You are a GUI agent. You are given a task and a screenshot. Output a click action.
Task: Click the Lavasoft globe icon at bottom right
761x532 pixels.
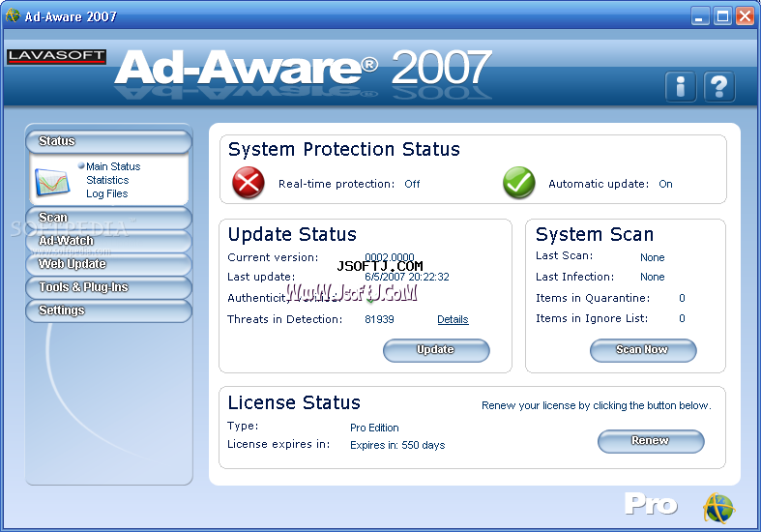718,507
